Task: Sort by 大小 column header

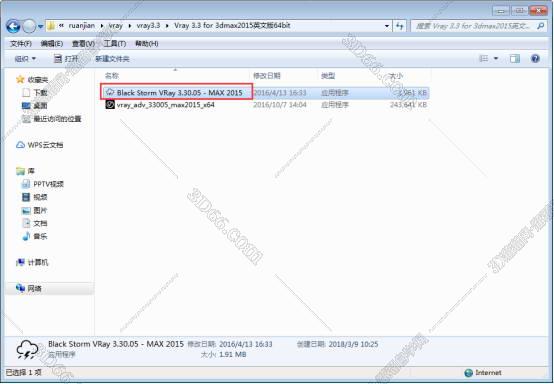Action: pos(395,76)
